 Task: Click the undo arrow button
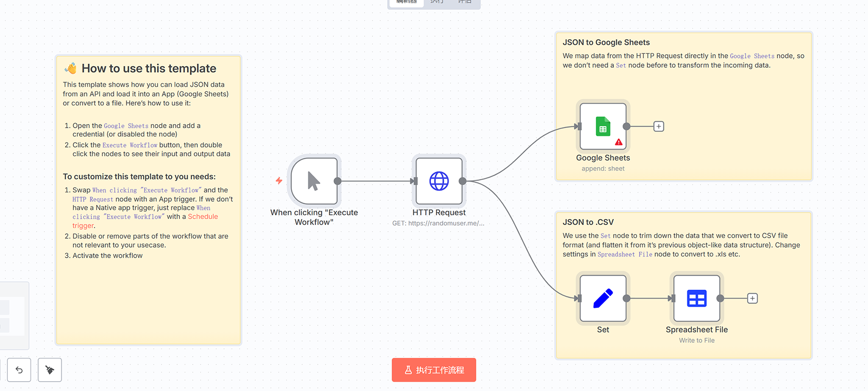pyautogui.click(x=19, y=370)
